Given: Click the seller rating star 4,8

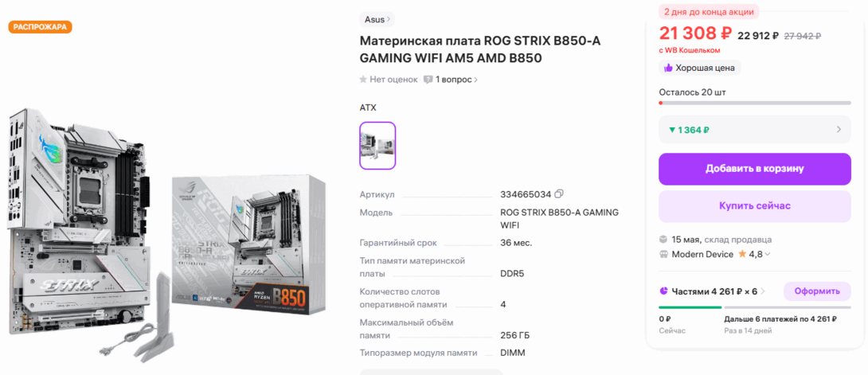Looking at the screenshot, I should pos(743,255).
